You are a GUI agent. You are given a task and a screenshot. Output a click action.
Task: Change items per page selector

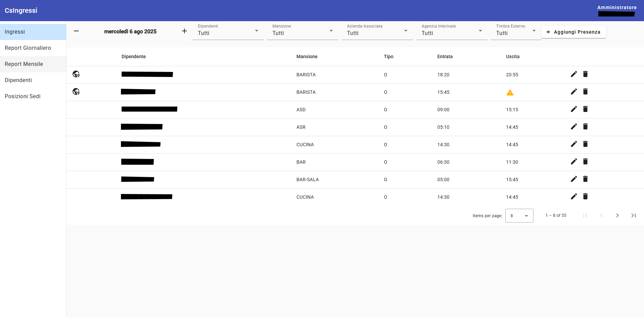519,216
